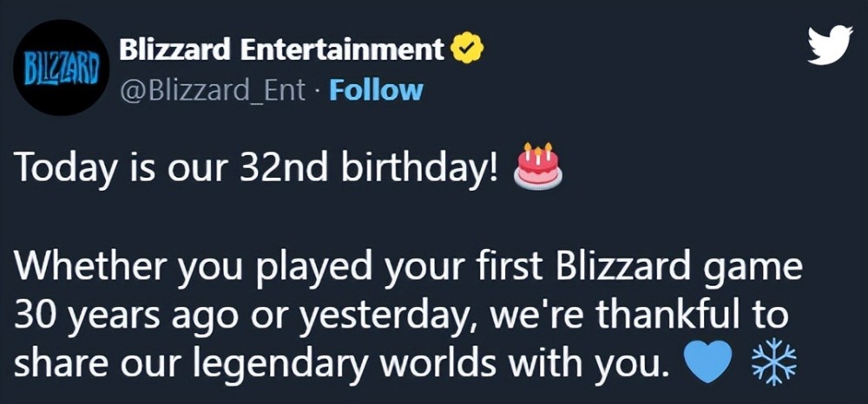Open the Blizzard Entertainment display name

tap(281, 50)
